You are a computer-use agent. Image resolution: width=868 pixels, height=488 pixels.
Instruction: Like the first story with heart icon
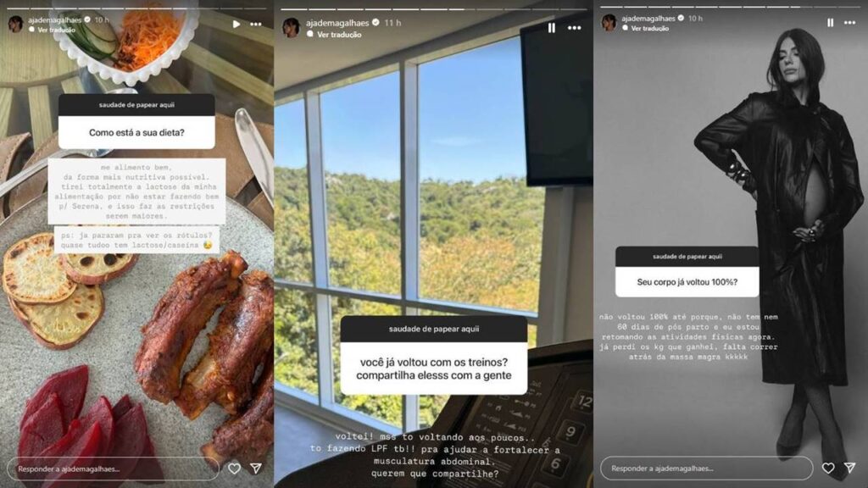pos(234,469)
